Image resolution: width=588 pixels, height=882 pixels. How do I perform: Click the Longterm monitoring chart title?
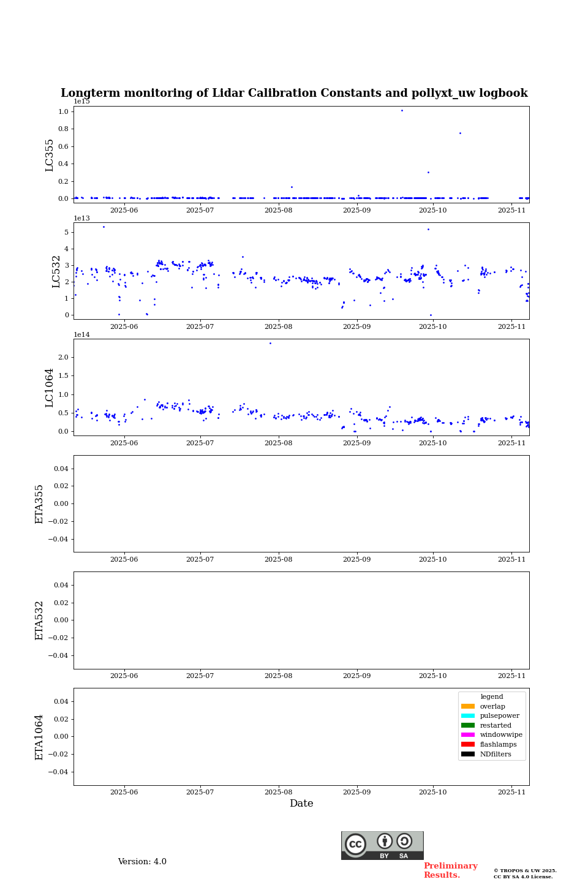[x=294, y=93]
